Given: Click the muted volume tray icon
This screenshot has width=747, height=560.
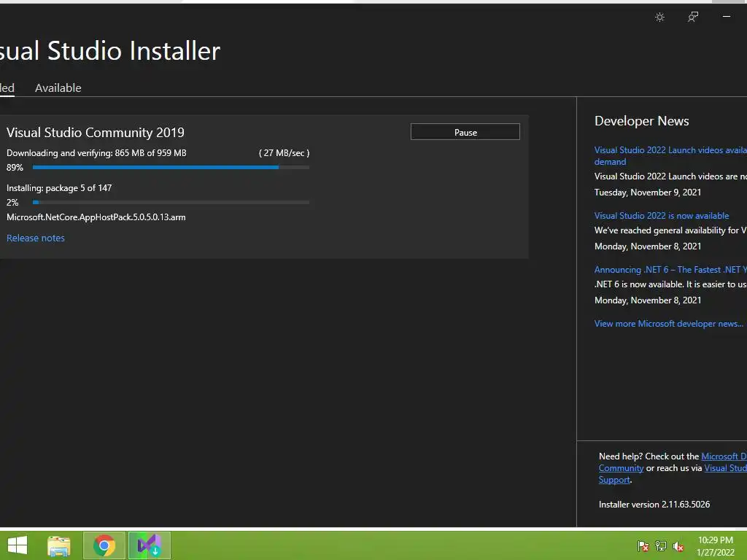Looking at the screenshot, I should pos(678,545).
